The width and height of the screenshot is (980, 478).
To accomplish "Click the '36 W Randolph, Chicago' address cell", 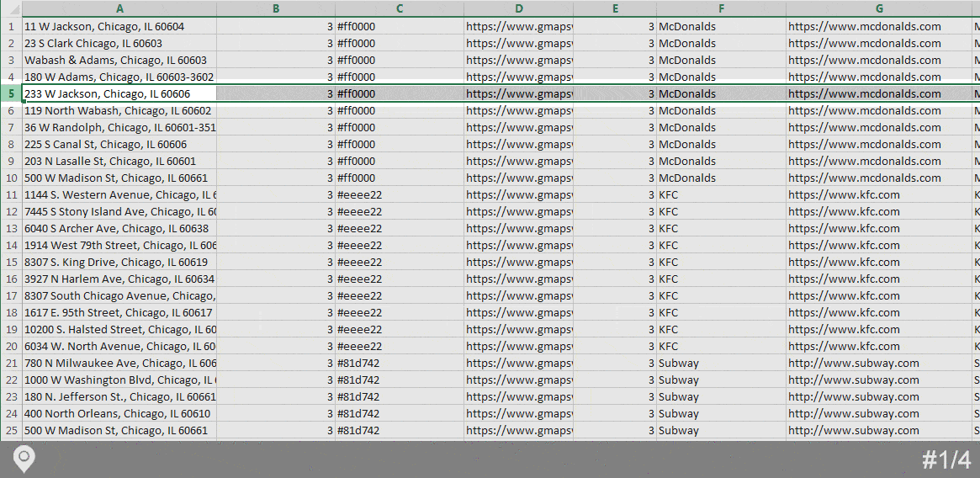I will click(x=119, y=128).
